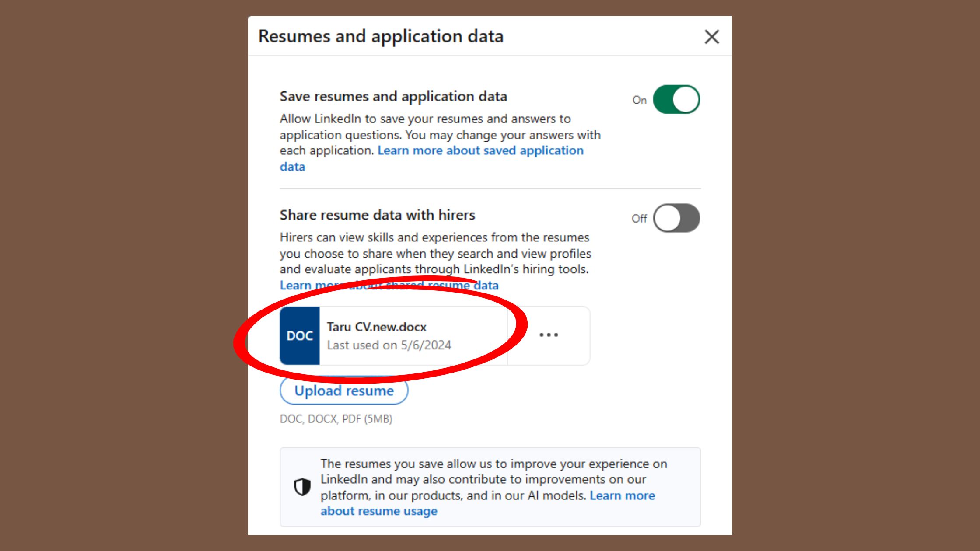
Task: Click the Save resumes and application data heading
Action: [393, 96]
